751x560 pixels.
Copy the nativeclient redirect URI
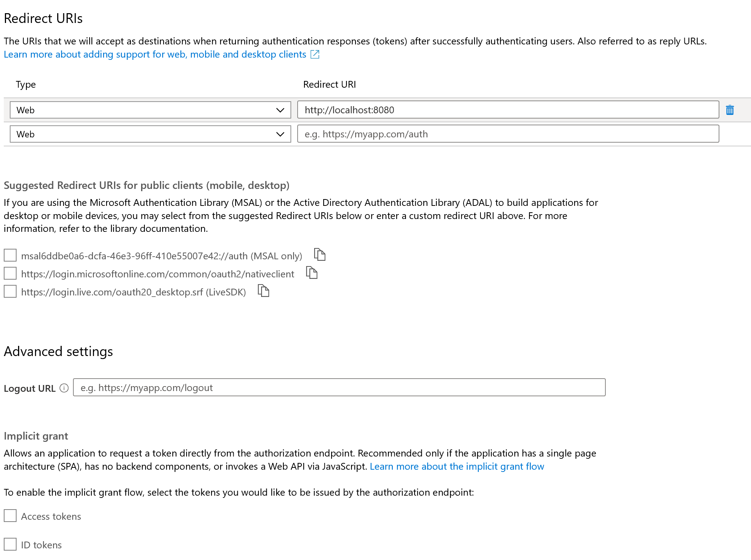(x=312, y=273)
